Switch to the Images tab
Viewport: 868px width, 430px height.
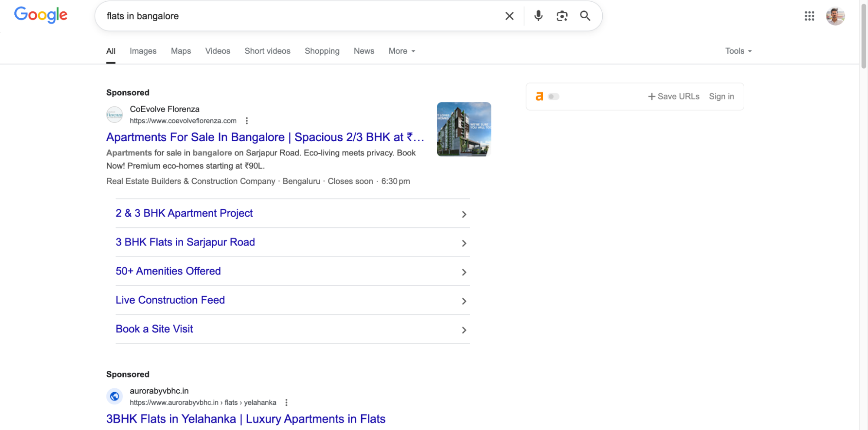(143, 51)
